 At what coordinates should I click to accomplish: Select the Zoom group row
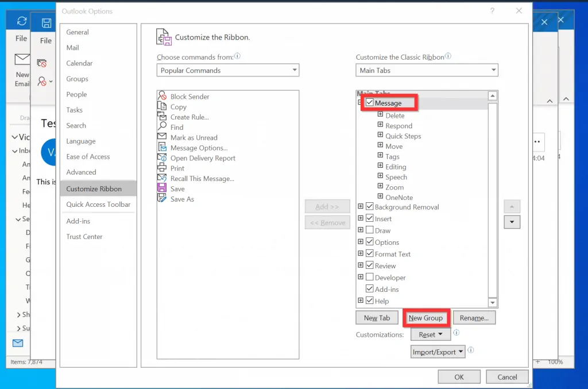pos(394,187)
